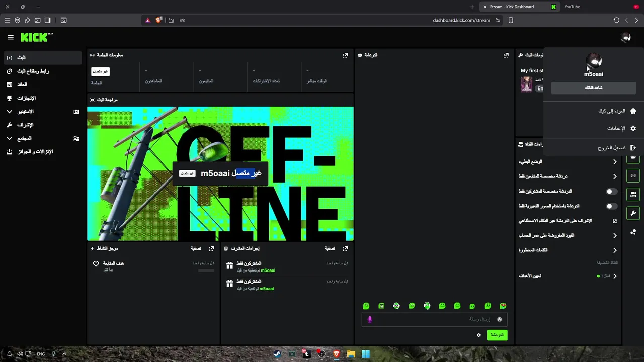Screen dimensions: 644x362
Task: Toggle the browser sidebar panel icon
Action: click(47, 20)
